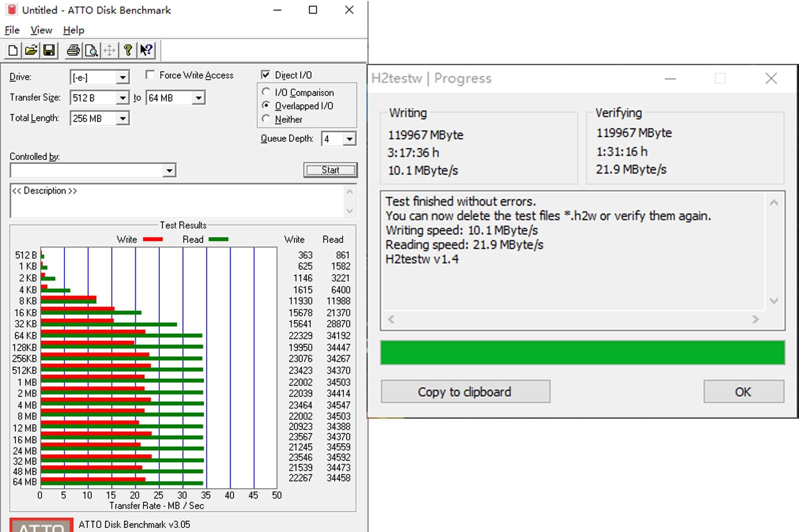Click the Description box down scroll arrow
799x532 pixels.
tap(350, 211)
